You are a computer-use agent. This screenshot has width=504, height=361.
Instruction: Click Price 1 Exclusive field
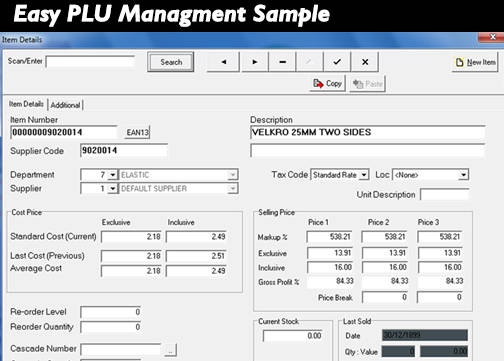(x=330, y=253)
